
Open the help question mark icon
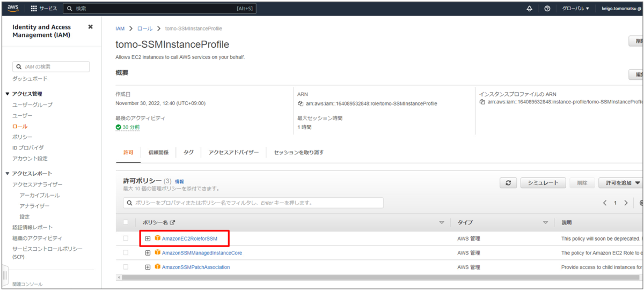[547, 9]
